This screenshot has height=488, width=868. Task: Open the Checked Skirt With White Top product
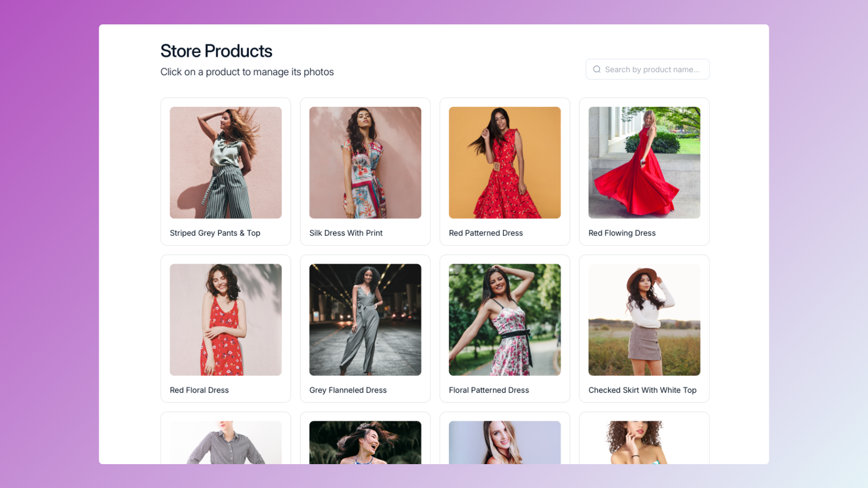(644, 320)
